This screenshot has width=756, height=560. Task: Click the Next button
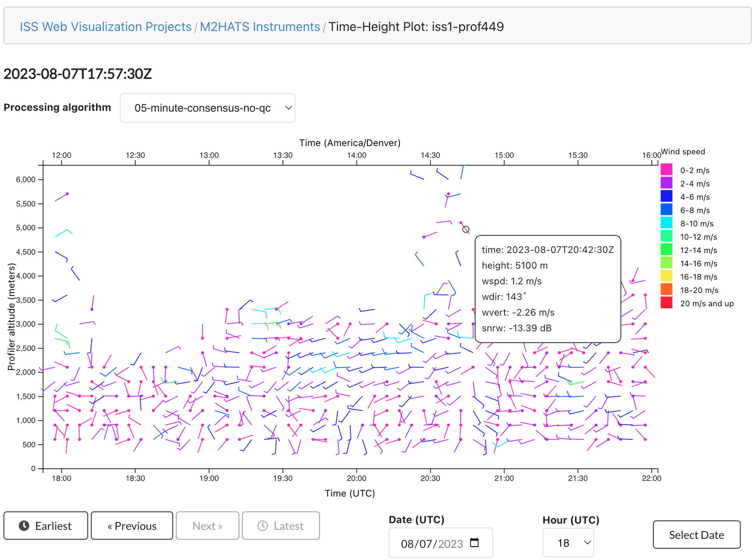click(x=207, y=526)
